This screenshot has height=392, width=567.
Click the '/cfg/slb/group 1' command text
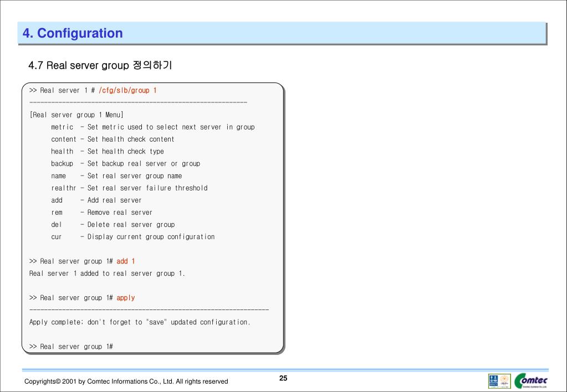point(127,90)
